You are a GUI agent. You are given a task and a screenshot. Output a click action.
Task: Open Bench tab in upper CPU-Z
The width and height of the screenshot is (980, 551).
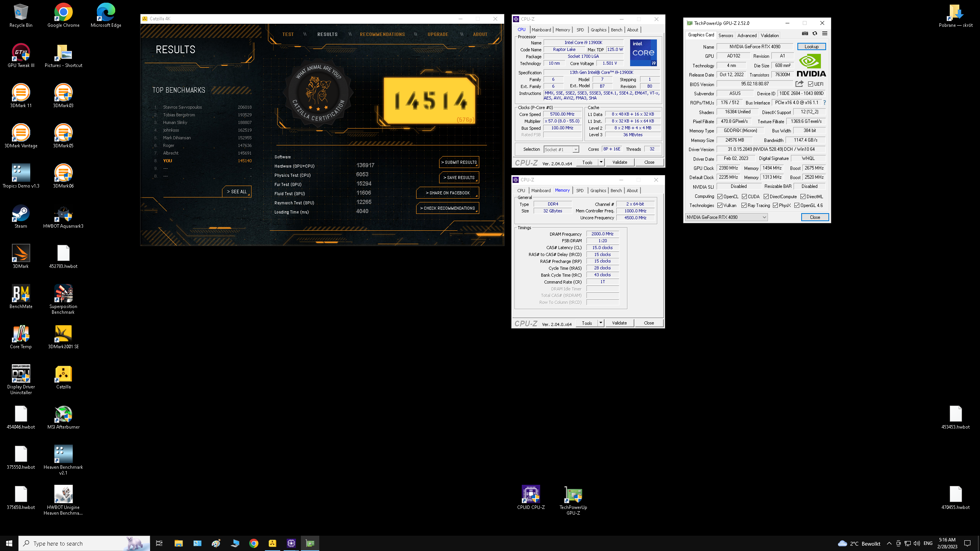pyautogui.click(x=616, y=30)
